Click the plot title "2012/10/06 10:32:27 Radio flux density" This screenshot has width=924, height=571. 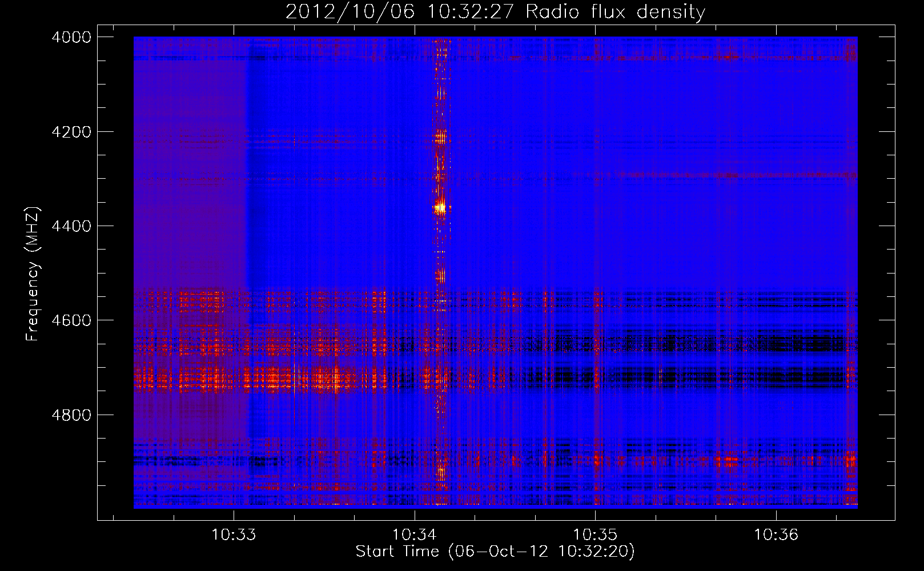495,11
